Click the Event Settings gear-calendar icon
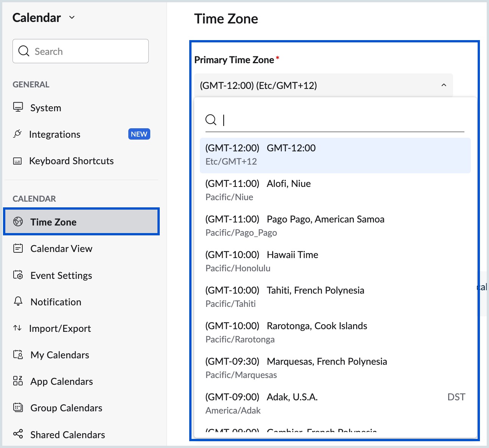Screen dimensions: 489x448 tap(18, 275)
